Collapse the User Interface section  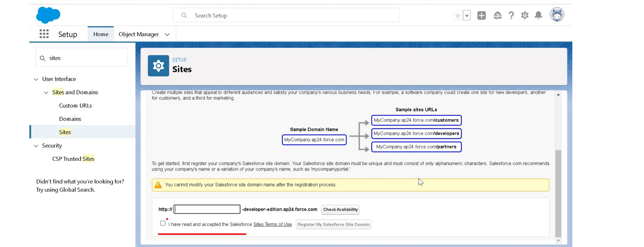36,79
